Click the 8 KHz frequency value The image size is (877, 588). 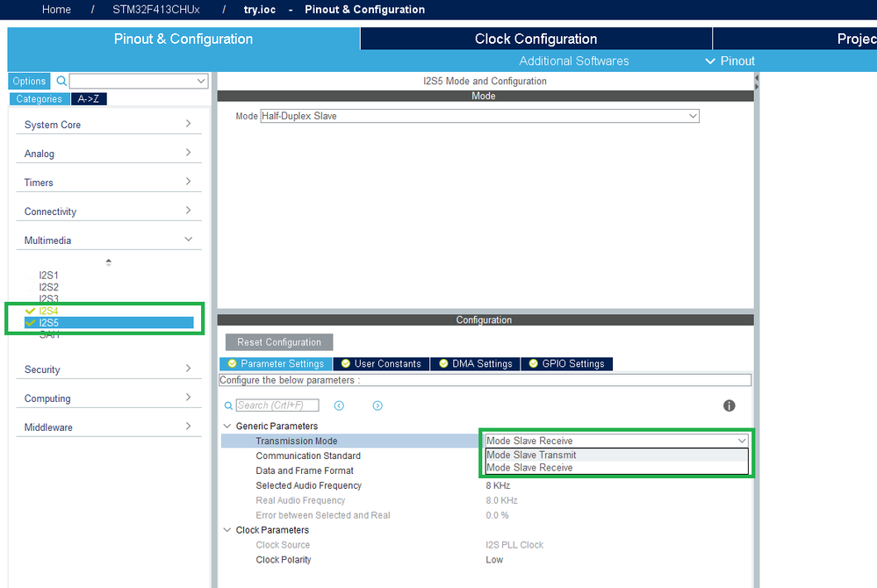click(498, 485)
